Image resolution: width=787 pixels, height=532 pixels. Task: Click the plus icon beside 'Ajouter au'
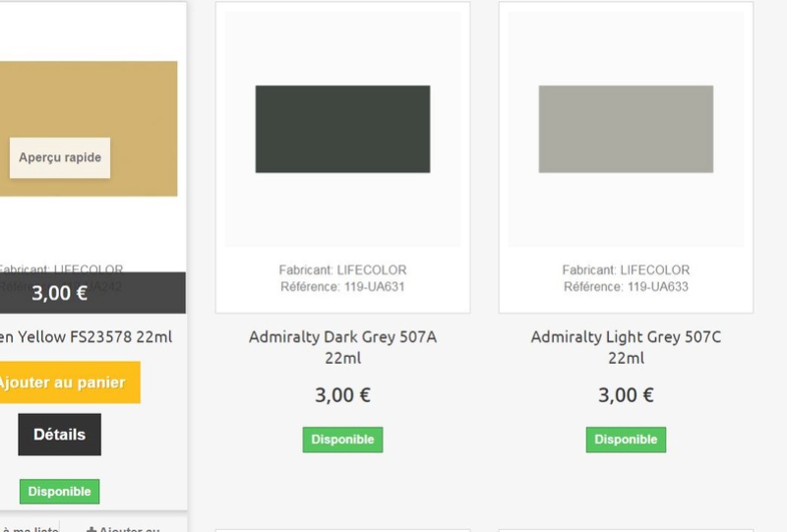91,529
